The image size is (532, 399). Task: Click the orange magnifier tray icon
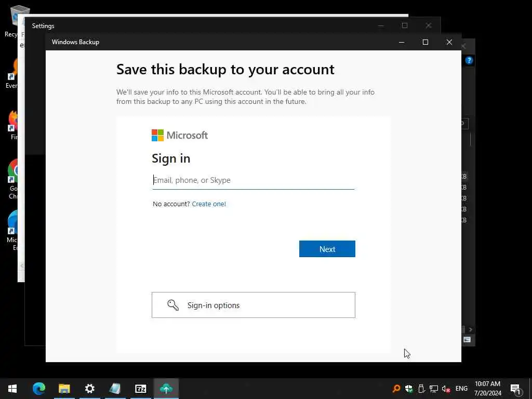pos(396,389)
